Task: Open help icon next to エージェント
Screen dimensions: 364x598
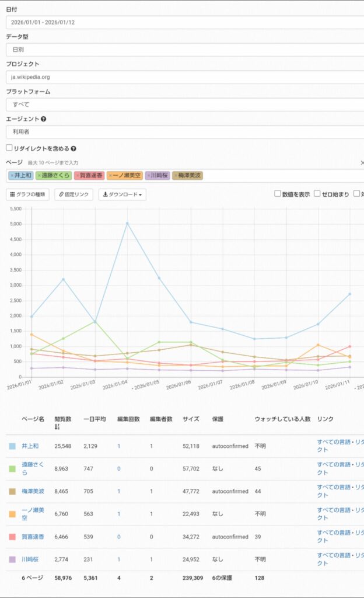Action: pos(43,119)
